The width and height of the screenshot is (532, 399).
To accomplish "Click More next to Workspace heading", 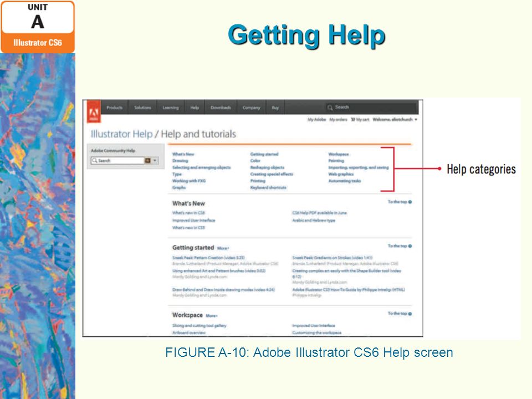I will [212, 316].
